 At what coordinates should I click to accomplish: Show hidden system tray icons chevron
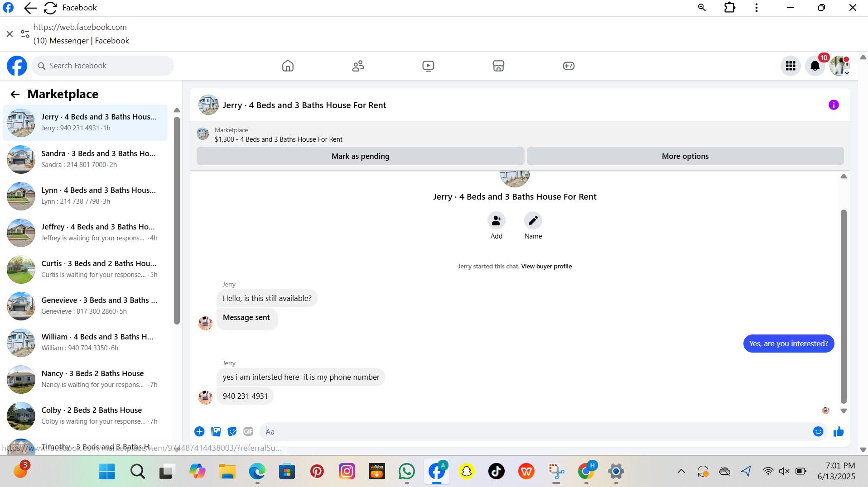click(681, 472)
